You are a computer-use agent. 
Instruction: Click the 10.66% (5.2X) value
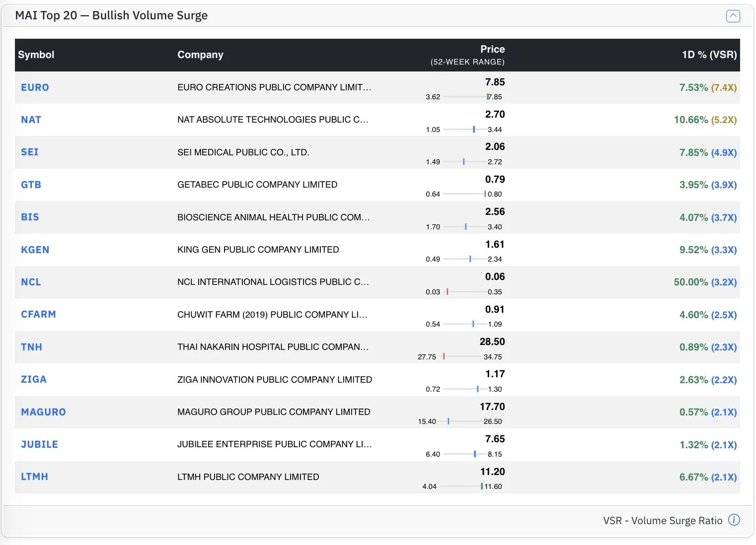pos(705,120)
